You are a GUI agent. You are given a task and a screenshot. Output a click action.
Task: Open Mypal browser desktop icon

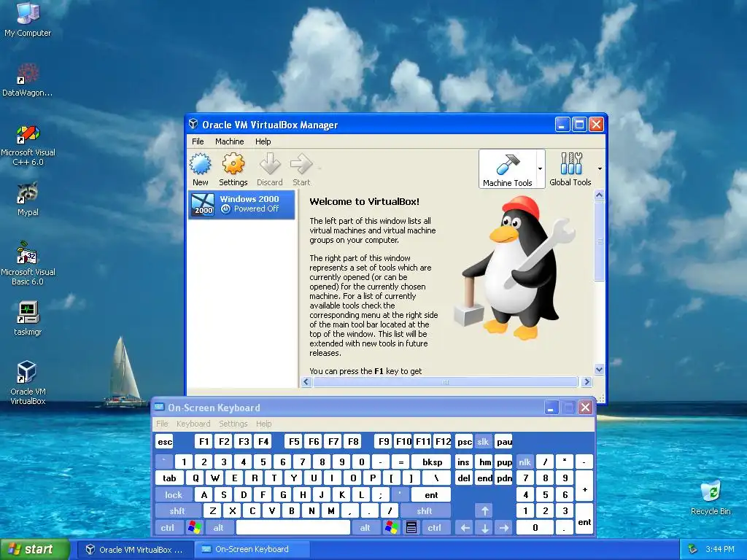(x=28, y=199)
